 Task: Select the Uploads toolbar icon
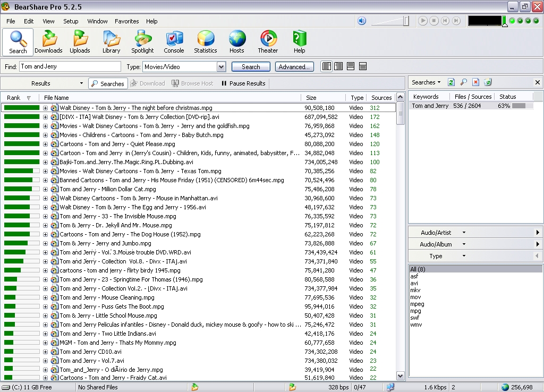click(x=80, y=41)
